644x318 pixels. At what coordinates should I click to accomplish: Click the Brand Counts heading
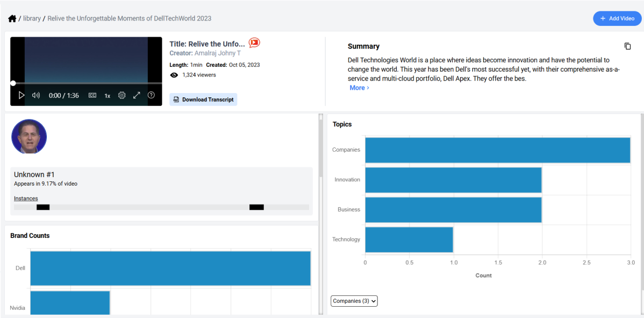30,236
